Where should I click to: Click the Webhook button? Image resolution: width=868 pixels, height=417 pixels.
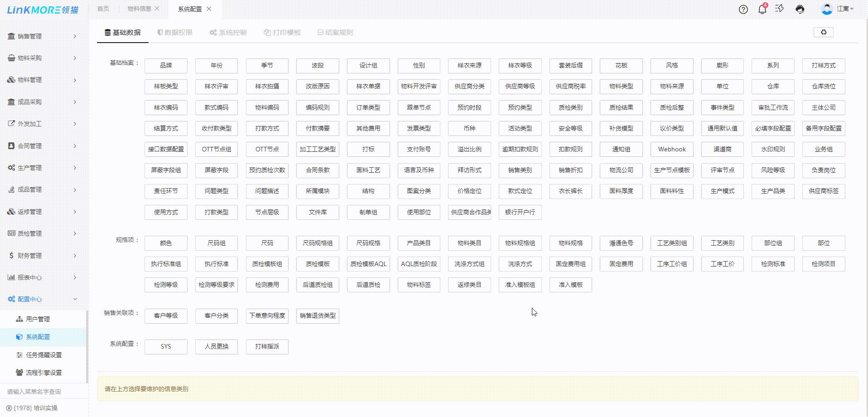[672, 150]
